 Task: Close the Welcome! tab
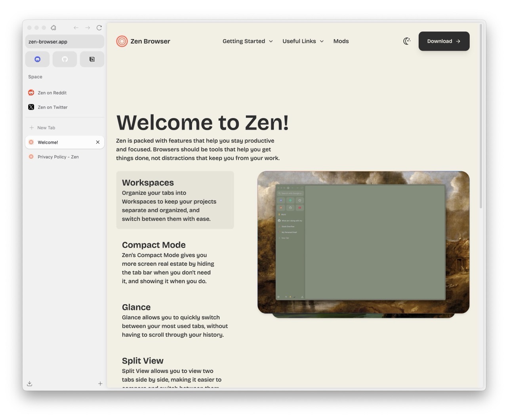click(x=98, y=142)
